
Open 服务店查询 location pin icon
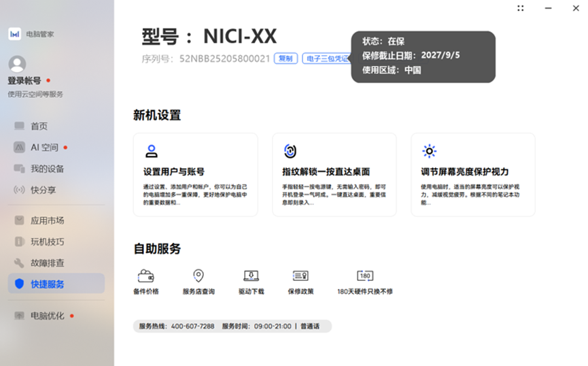(198, 276)
